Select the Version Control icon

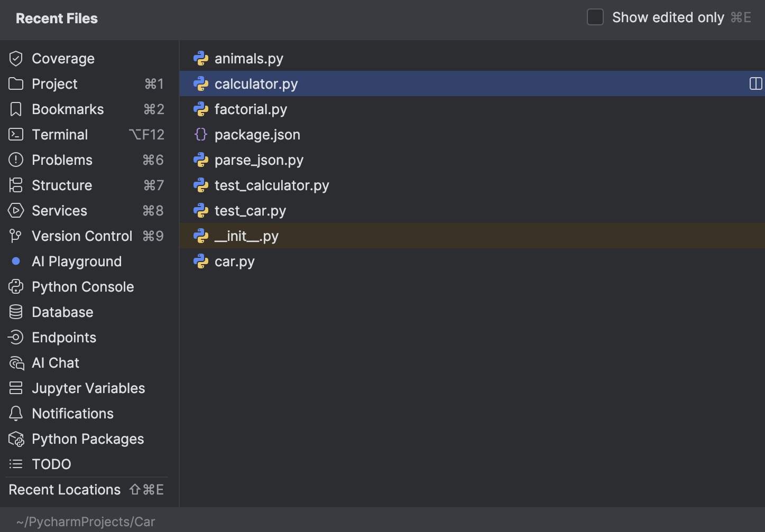[15, 236]
